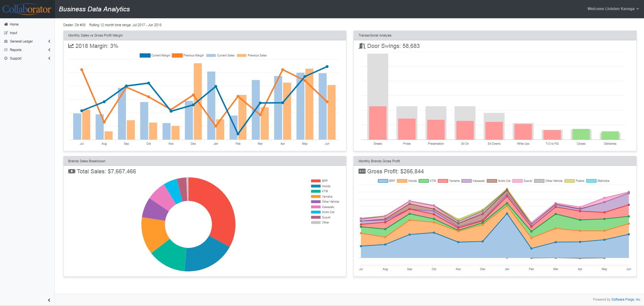
Task: Toggle KTM in Gross Profit legend
Action: (427, 181)
